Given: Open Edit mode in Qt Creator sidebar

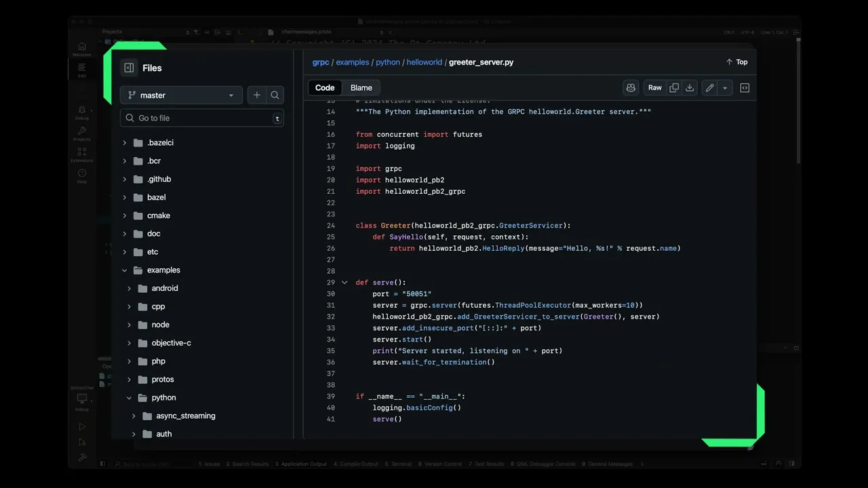Looking at the screenshot, I should [x=82, y=70].
